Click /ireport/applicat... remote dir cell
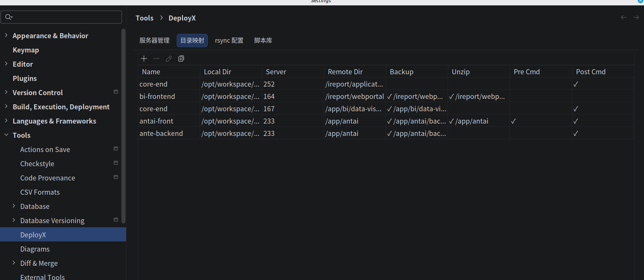 354,84
